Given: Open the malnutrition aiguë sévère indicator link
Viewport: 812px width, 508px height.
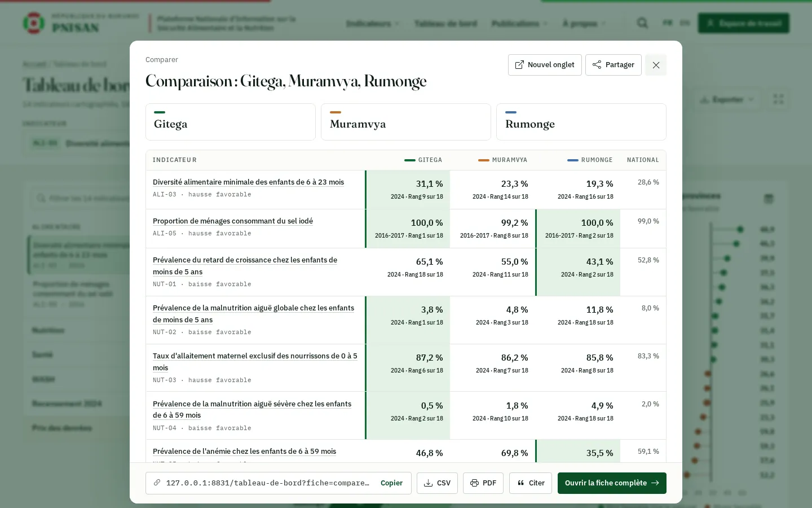Looking at the screenshot, I should click(x=252, y=410).
